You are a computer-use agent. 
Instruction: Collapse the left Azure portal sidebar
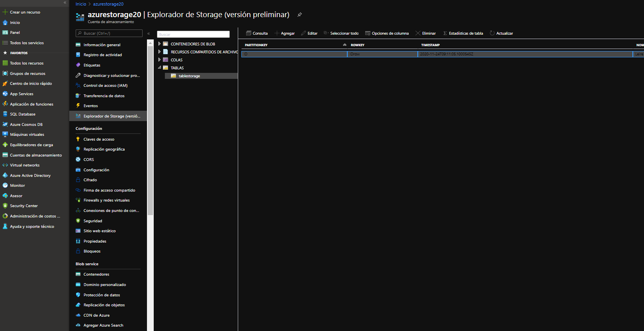click(x=65, y=3)
